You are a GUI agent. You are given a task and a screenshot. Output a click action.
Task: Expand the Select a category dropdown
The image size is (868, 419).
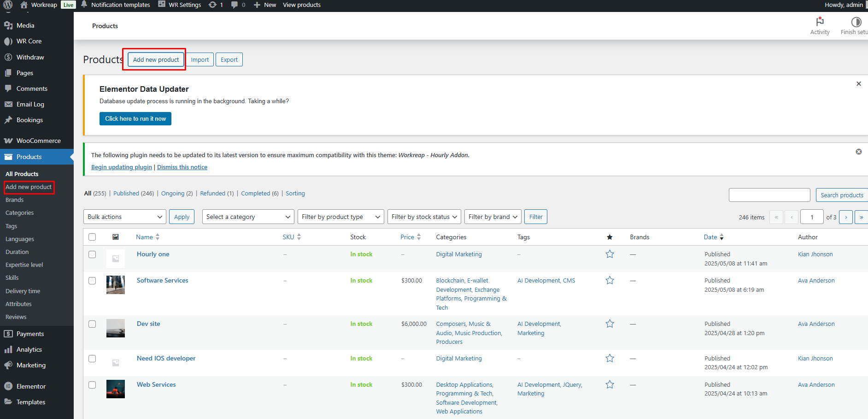(248, 217)
